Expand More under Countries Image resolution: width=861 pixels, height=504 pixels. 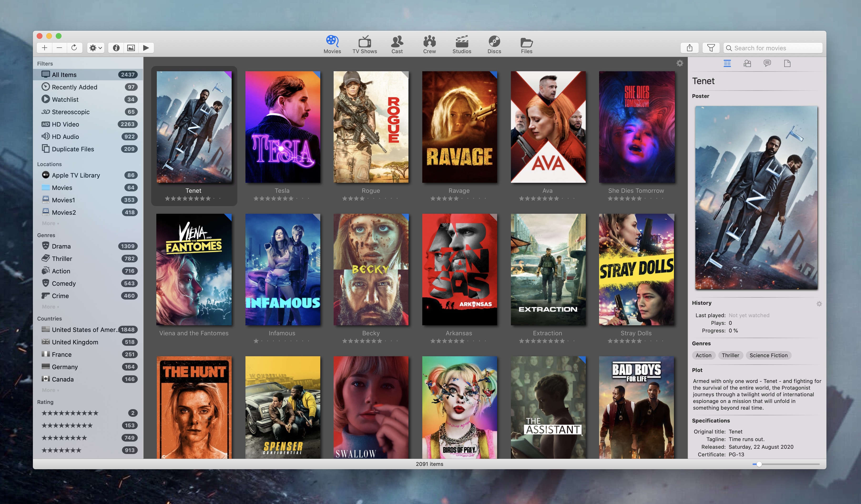[50, 390]
